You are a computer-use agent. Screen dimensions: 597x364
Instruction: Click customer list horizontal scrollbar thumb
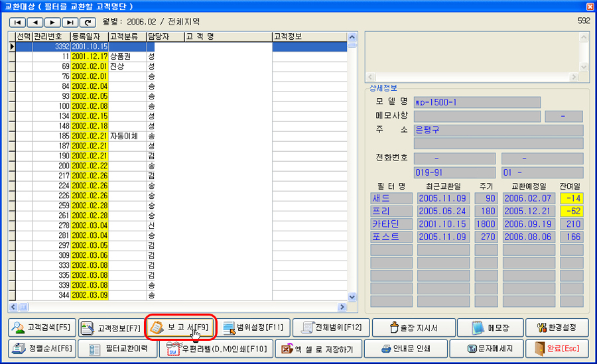click(24, 307)
